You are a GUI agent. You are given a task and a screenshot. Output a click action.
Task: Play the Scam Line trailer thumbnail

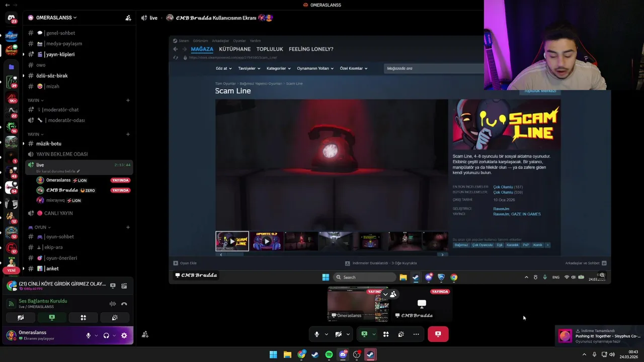(232, 241)
